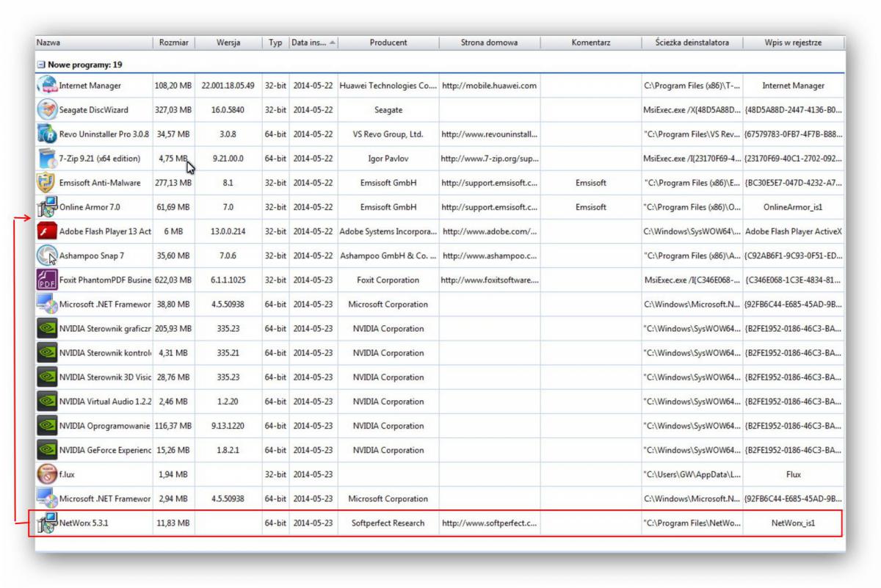The height and width of the screenshot is (588, 881).
Task: Sort by the Rozmiar column header
Action: click(x=173, y=43)
